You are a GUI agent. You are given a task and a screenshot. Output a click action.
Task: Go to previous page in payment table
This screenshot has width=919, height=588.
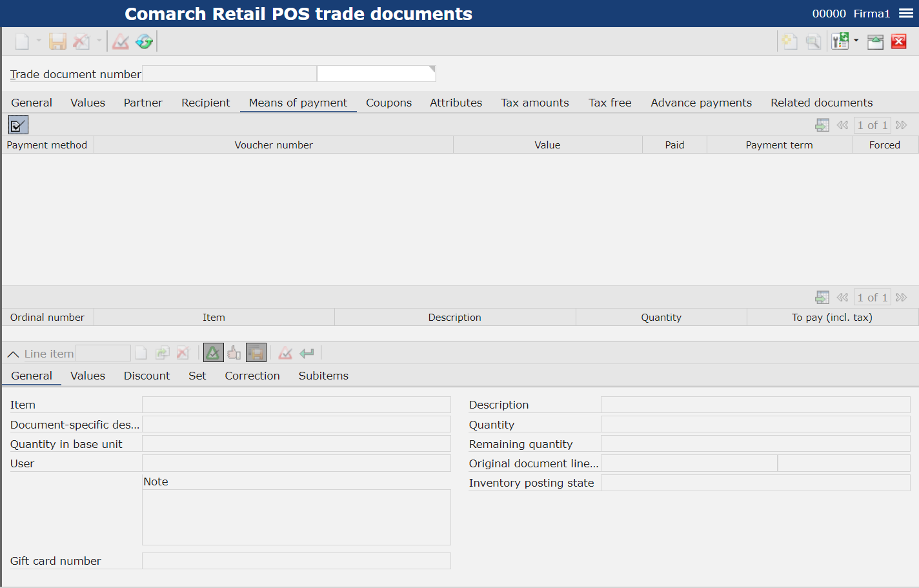842,125
